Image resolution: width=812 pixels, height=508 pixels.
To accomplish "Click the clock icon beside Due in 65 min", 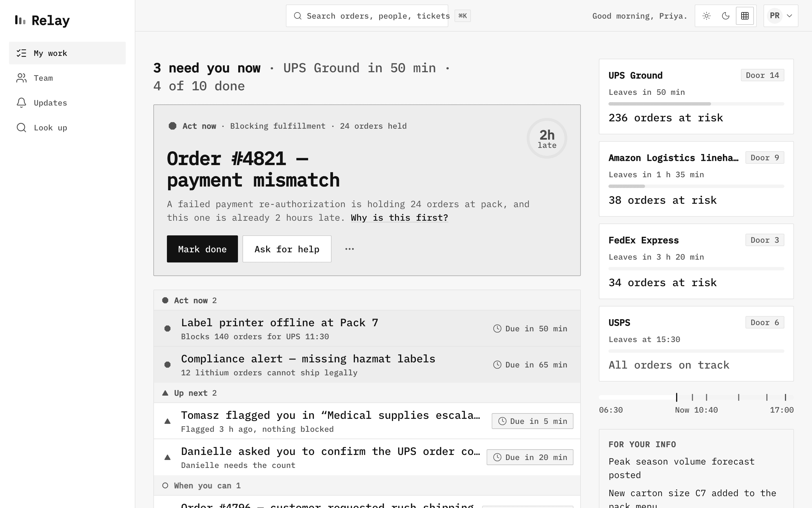I will coord(497,365).
